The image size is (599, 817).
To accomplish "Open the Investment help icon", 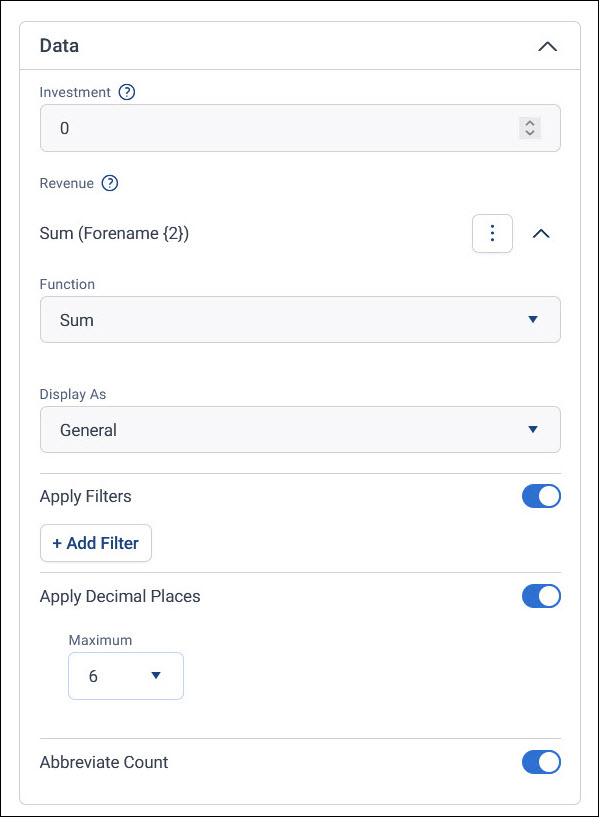I will (x=127, y=92).
